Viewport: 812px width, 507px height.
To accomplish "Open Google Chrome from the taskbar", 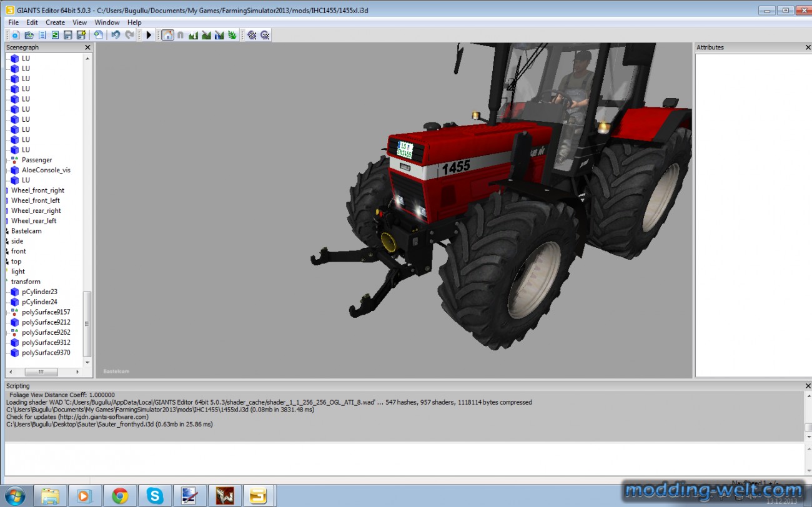I will (120, 496).
